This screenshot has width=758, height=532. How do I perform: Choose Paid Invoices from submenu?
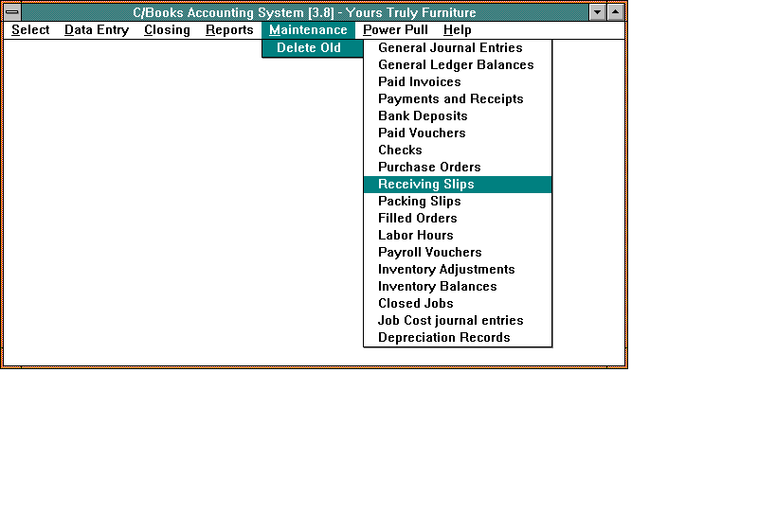(x=419, y=82)
